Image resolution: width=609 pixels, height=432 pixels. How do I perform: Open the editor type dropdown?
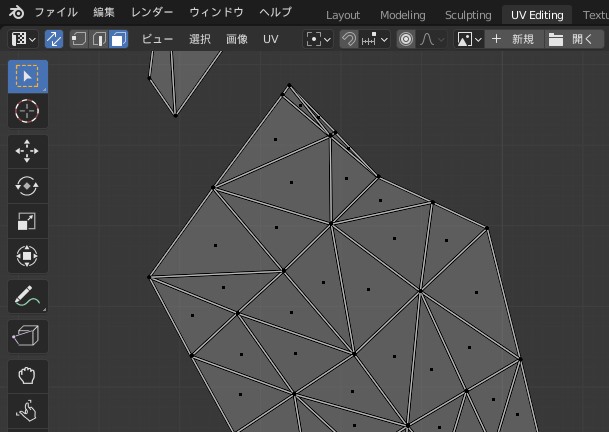click(x=23, y=39)
